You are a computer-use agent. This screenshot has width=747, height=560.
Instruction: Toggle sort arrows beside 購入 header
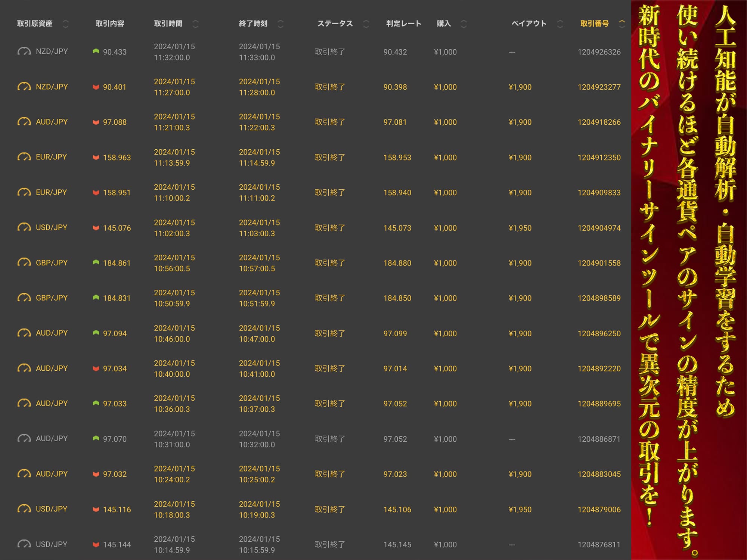point(464,24)
